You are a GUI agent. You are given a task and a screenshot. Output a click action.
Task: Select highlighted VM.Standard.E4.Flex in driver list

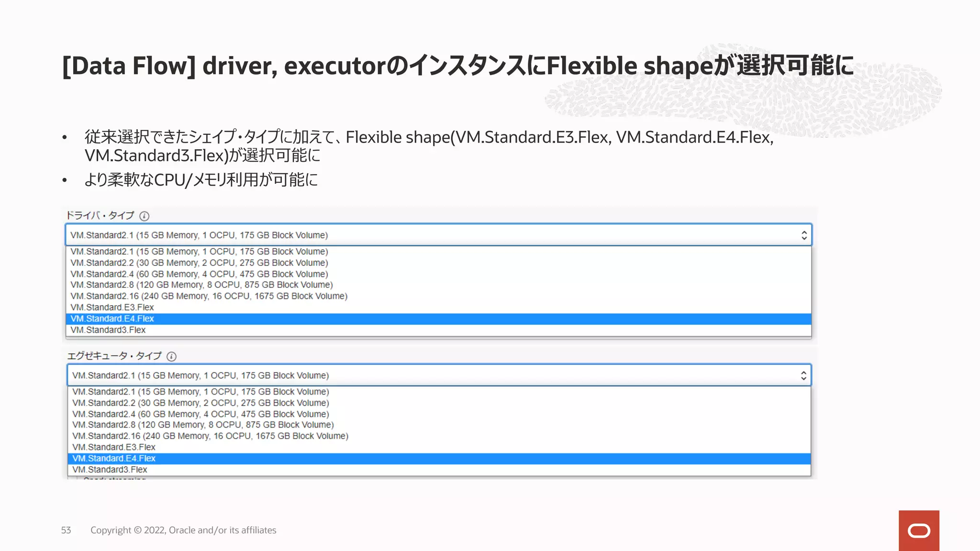[439, 319]
